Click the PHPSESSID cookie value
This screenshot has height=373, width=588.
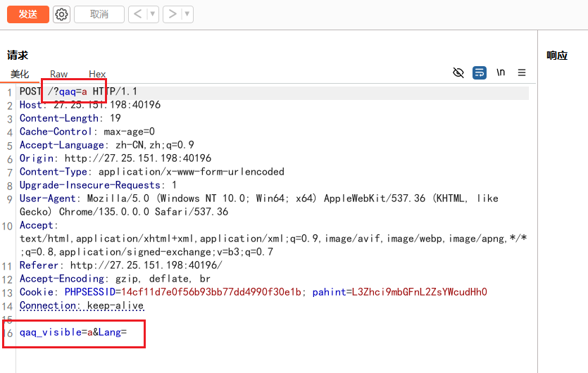[x=211, y=292]
